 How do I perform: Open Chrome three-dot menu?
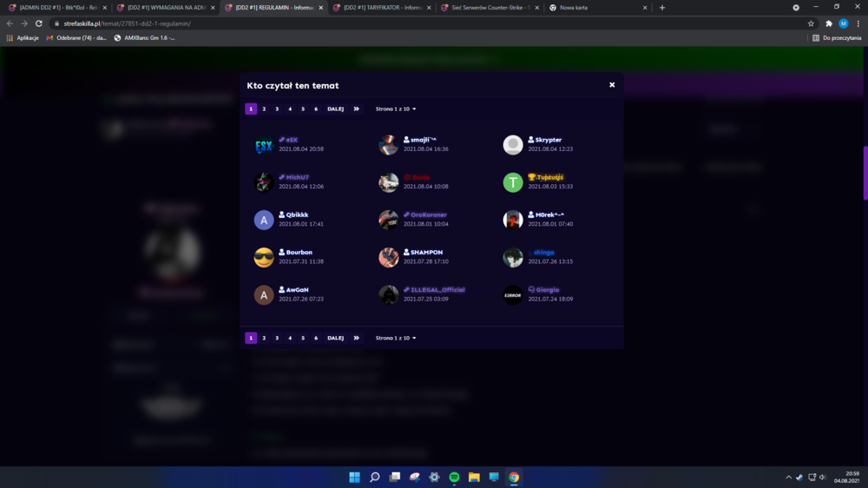[858, 23]
